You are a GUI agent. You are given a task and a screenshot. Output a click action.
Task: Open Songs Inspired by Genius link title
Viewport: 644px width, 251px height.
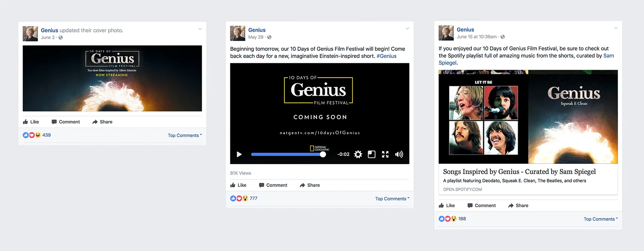pos(519,171)
